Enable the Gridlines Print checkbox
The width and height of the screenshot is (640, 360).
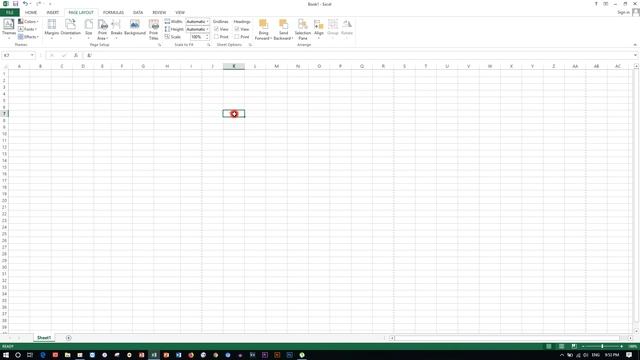coord(216,37)
